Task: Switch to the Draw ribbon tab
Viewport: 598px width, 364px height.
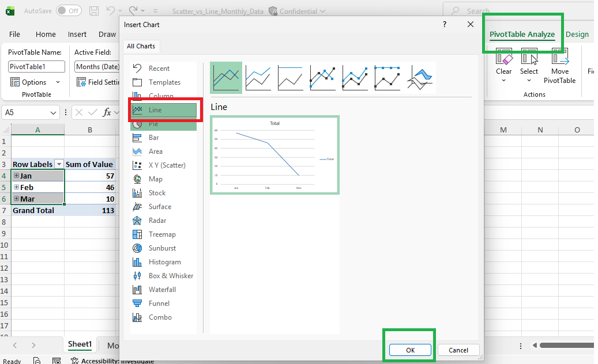Action: 107,34
